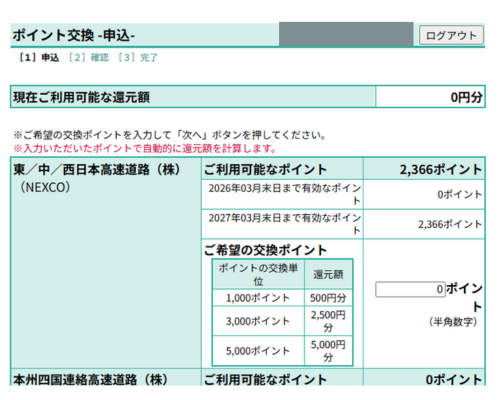The height and width of the screenshot is (400, 500).
Task: Click the 500円分 refund amount cell
Action: [x=328, y=298]
